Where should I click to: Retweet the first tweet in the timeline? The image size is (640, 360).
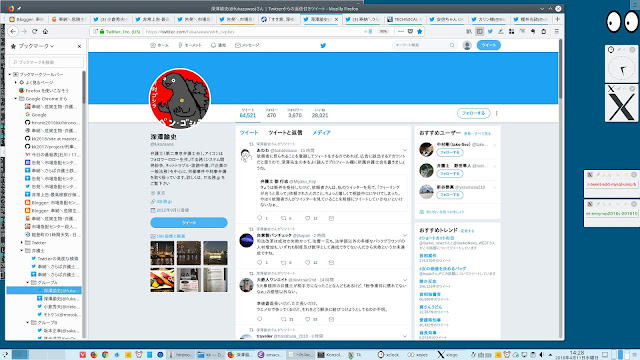click(x=284, y=218)
